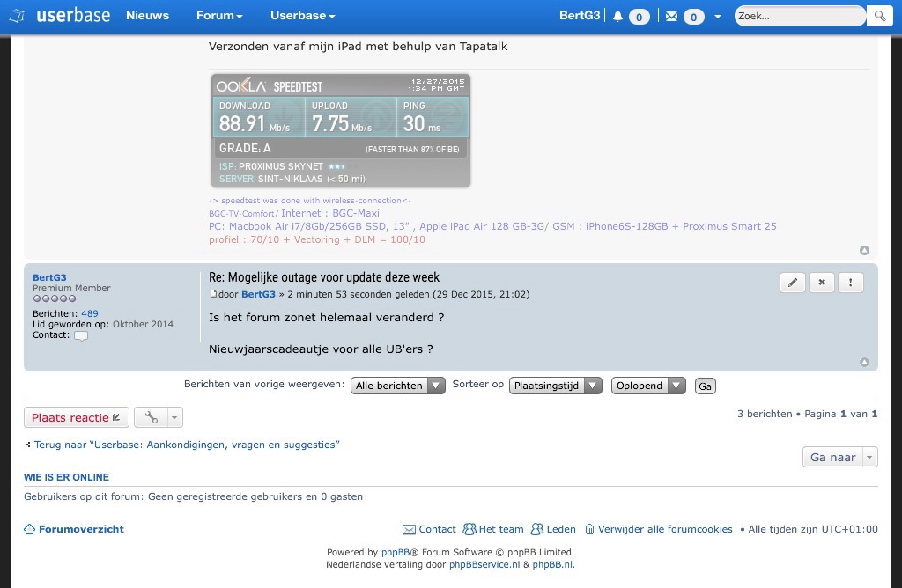Click the 'Ga' submit button

(705, 386)
